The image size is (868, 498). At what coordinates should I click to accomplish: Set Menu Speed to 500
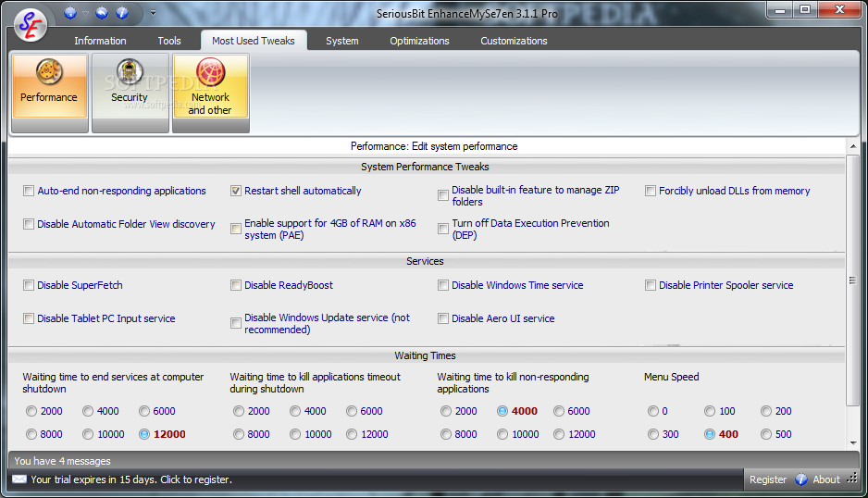(x=766, y=434)
